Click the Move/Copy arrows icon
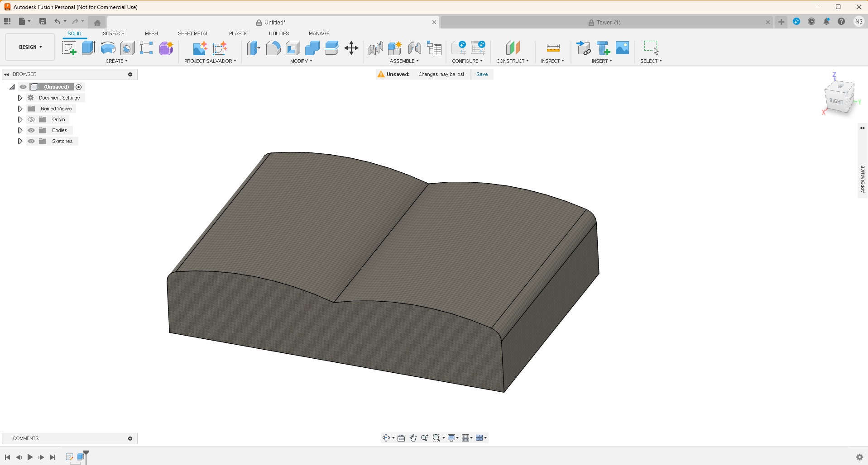 point(351,48)
